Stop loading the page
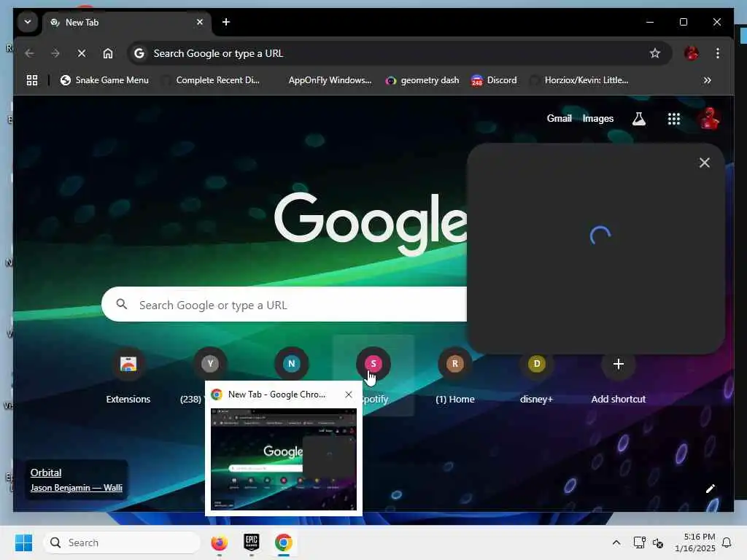The height and width of the screenshot is (560, 747). (x=82, y=53)
